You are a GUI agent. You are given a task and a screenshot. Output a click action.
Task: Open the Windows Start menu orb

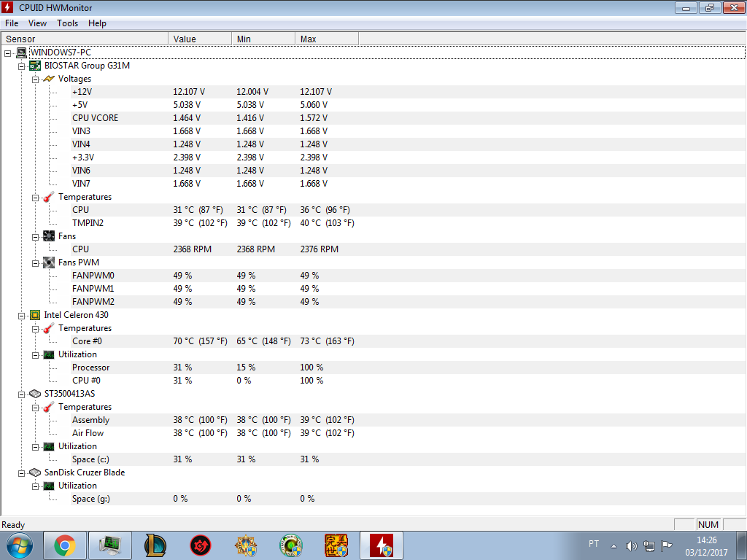(x=19, y=545)
